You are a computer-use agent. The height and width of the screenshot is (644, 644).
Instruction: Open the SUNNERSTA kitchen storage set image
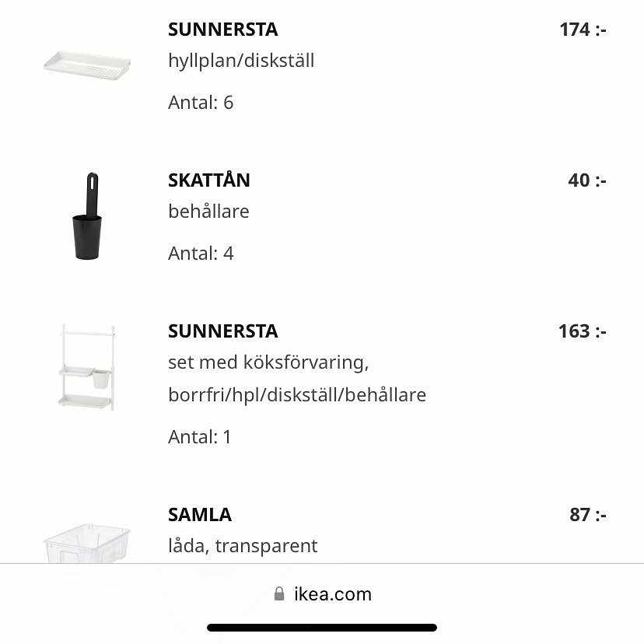86,367
